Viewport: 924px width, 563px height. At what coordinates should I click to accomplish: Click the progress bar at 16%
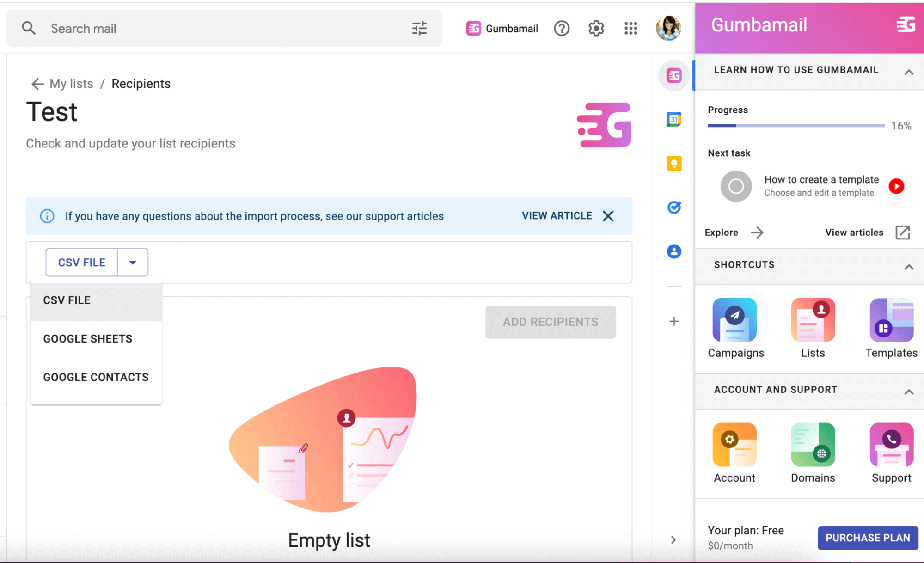(795, 126)
